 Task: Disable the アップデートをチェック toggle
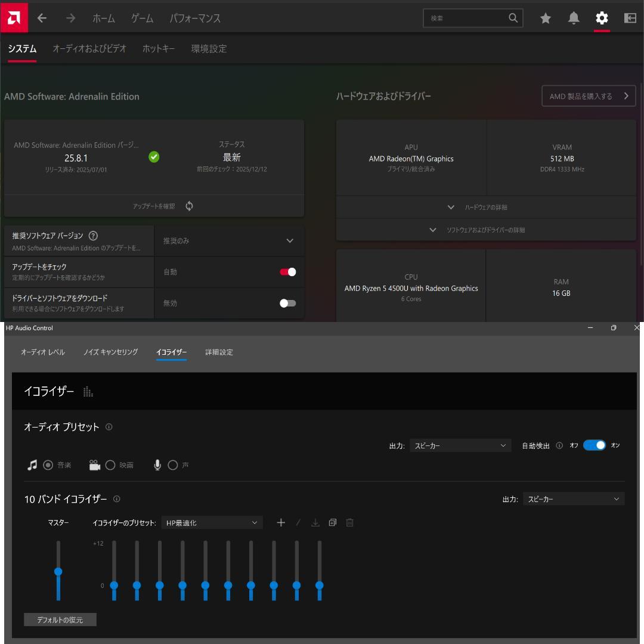(x=287, y=272)
